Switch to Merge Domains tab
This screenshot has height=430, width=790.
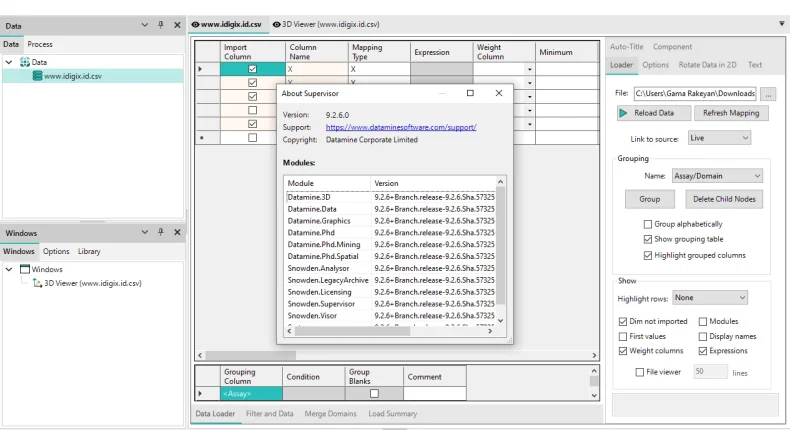pos(331,413)
